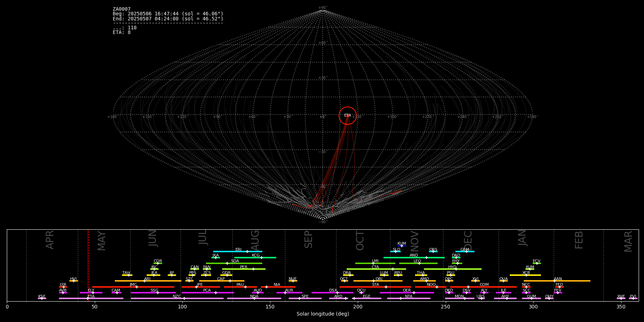
Task: Click the x-axis tick label 150
Action: tap(270, 307)
